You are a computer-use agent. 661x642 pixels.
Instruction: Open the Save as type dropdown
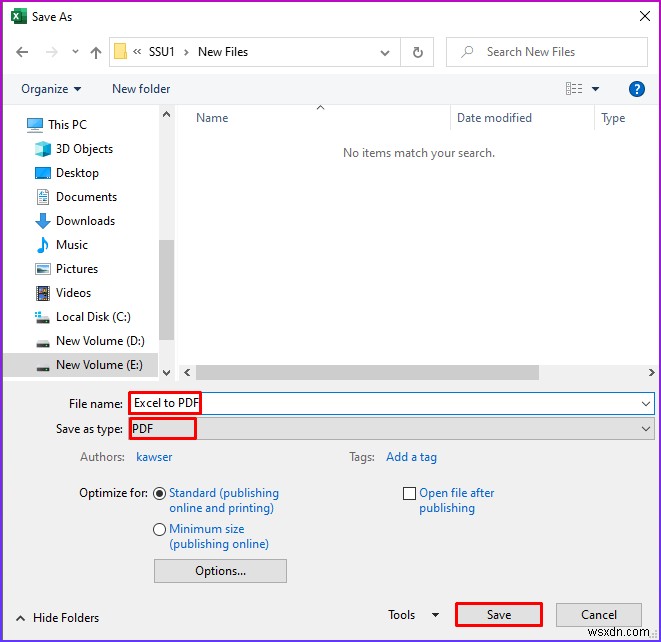click(391, 429)
